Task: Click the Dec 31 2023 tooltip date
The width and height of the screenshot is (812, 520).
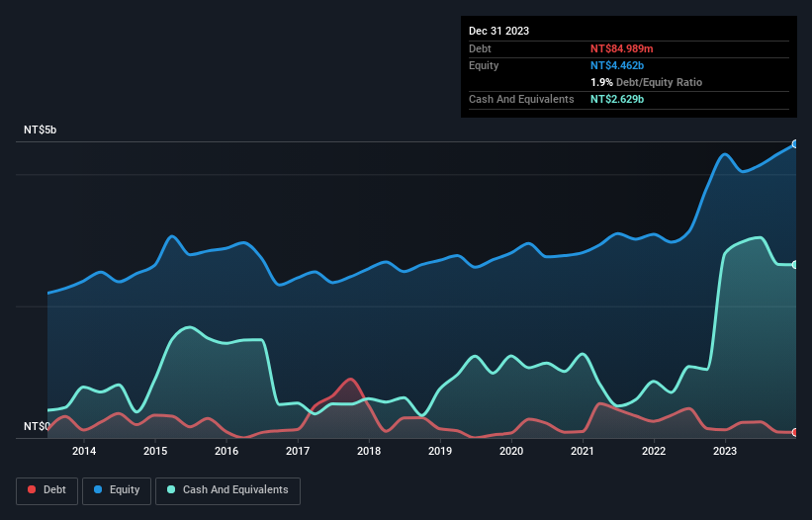Action: [x=498, y=31]
